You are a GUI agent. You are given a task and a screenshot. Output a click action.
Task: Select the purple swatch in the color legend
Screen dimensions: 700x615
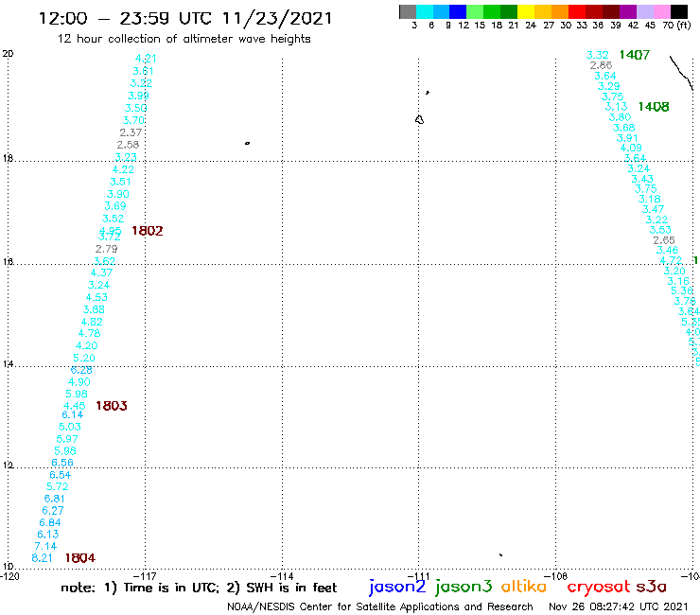click(628, 11)
